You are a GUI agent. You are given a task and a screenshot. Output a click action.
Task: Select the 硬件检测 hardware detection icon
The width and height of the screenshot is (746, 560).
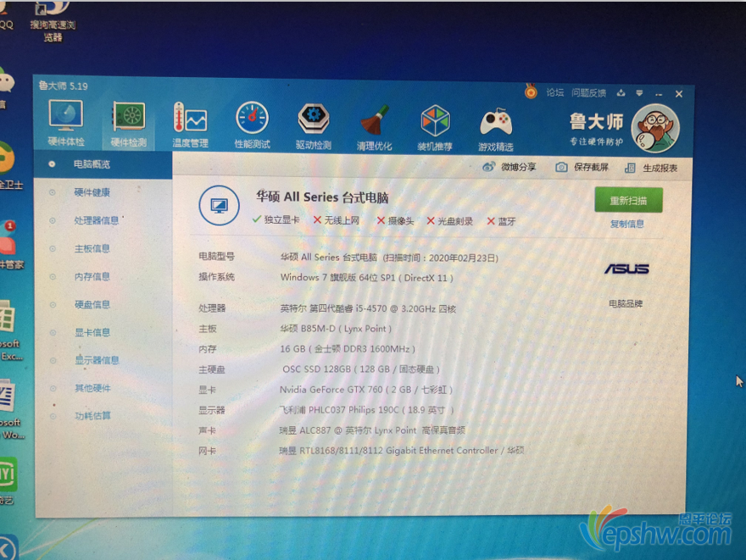click(129, 124)
